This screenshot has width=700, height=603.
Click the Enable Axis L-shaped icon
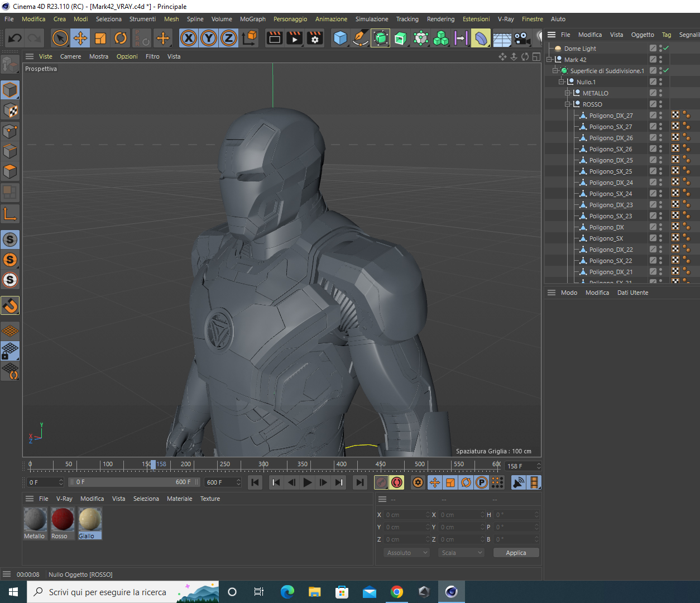click(10, 213)
